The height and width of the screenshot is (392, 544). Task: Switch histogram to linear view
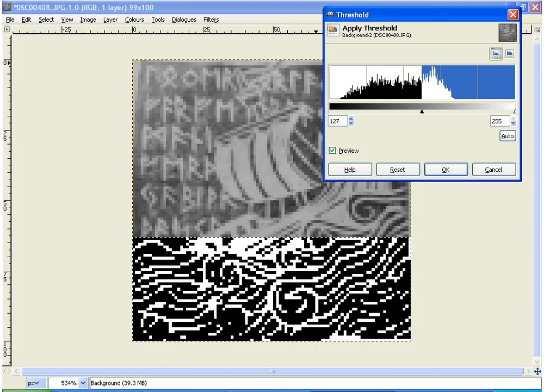[496, 53]
